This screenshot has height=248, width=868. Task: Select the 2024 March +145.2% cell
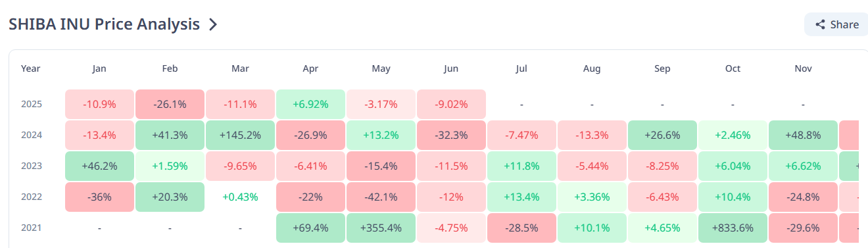[x=241, y=136]
